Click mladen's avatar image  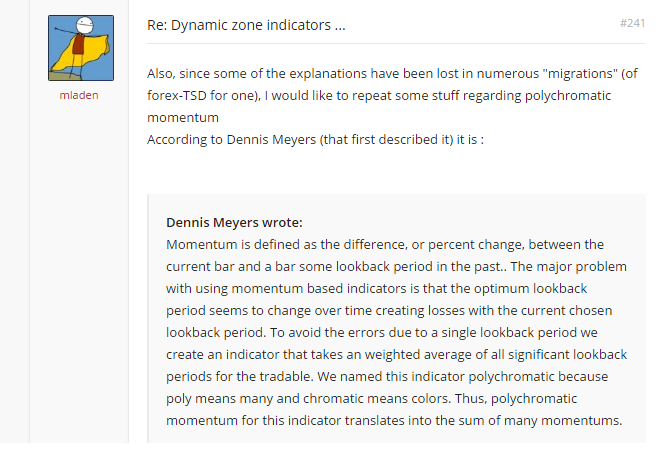(x=80, y=48)
